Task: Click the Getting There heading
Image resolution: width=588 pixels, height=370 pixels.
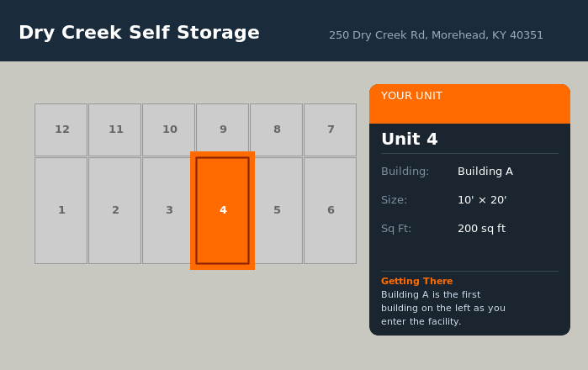Action: [416, 281]
